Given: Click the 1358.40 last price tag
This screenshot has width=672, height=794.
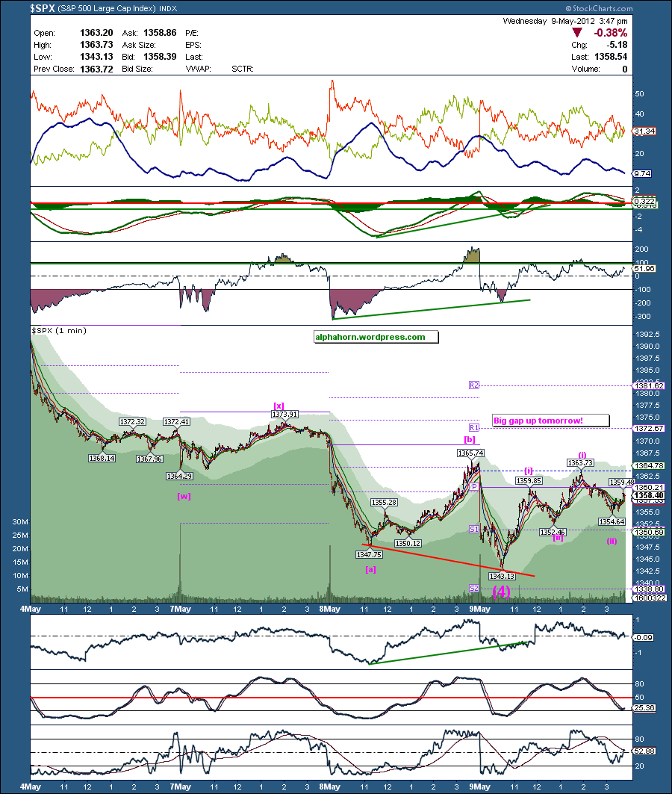Looking at the screenshot, I should 649,496.
